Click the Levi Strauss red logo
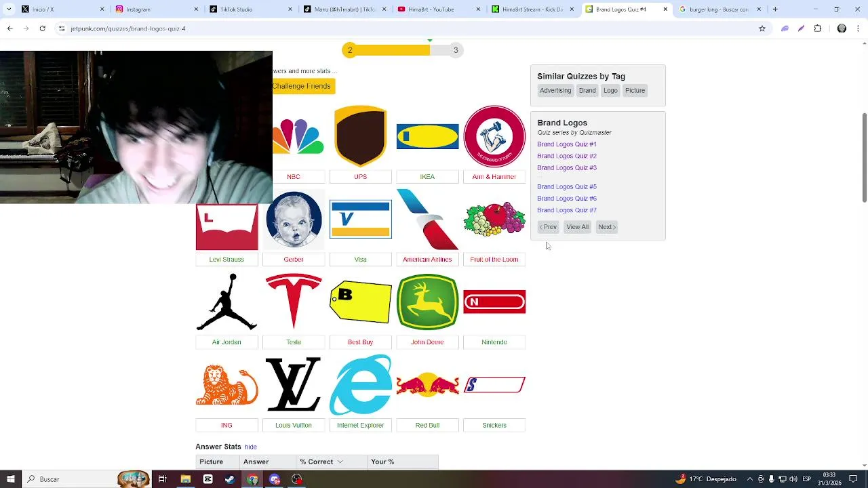 (226, 227)
